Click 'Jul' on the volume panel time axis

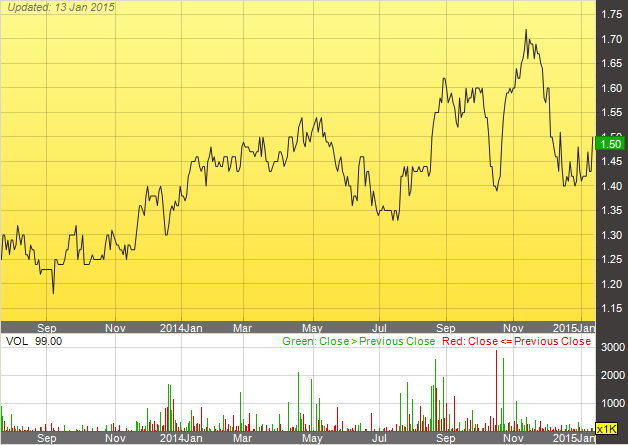[379, 438]
